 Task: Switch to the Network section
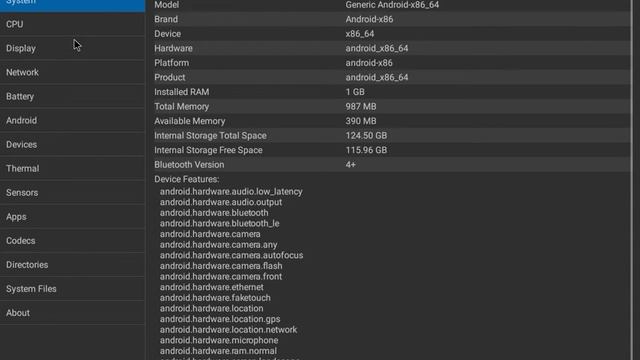point(72,72)
